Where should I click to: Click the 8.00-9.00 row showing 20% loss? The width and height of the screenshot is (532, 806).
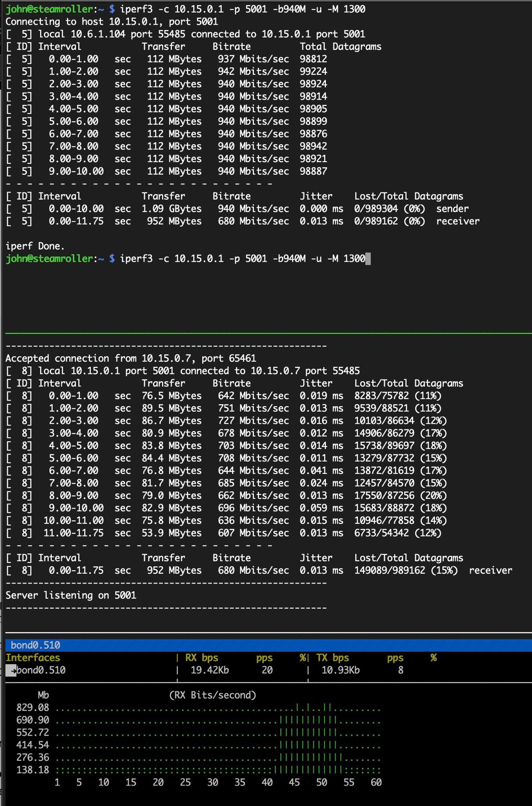pos(226,495)
